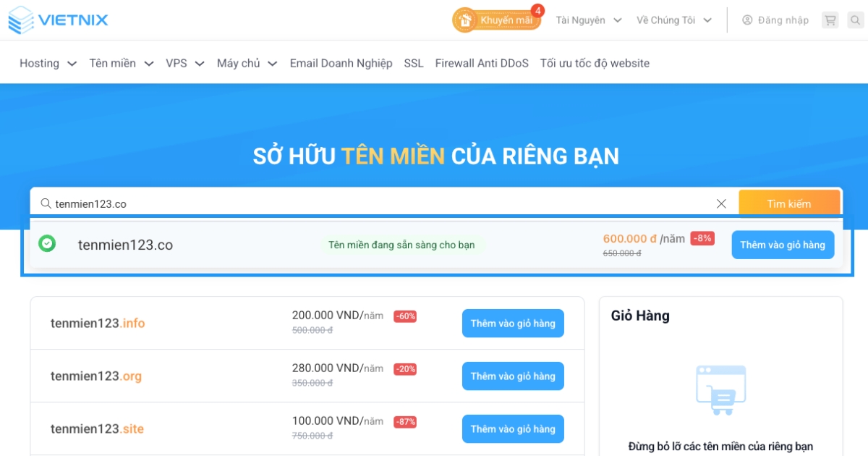
Task: Open the Firewall Anti DDoS menu item
Action: point(482,64)
